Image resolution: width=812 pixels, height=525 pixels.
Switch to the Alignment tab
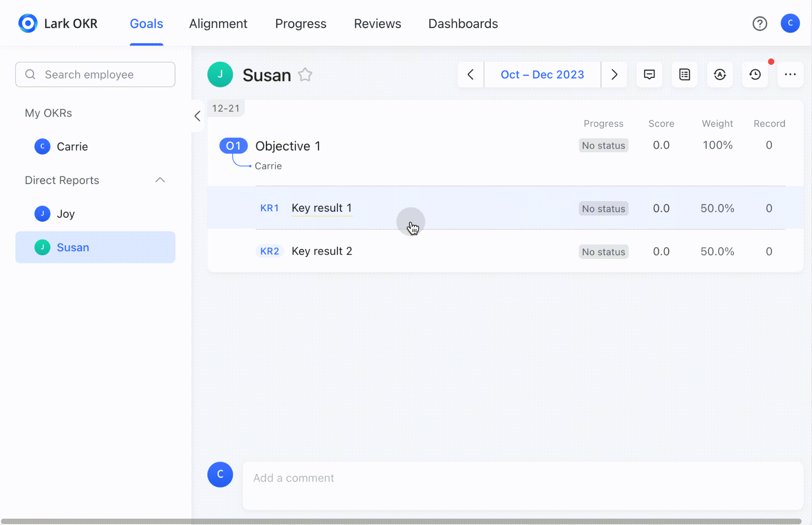[218, 23]
